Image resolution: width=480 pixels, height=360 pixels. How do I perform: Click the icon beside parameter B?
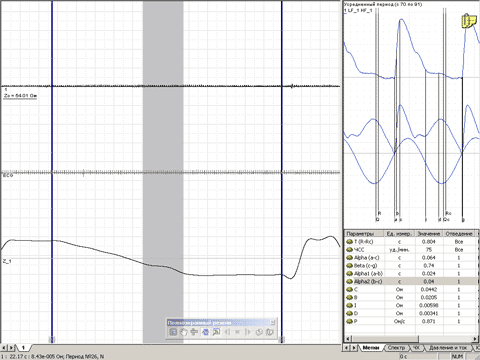tap(349, 297)
